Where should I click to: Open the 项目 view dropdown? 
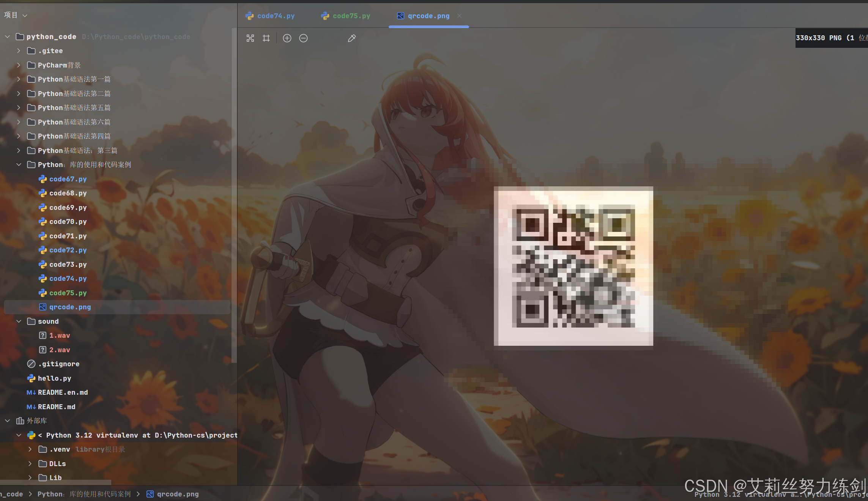16,15
